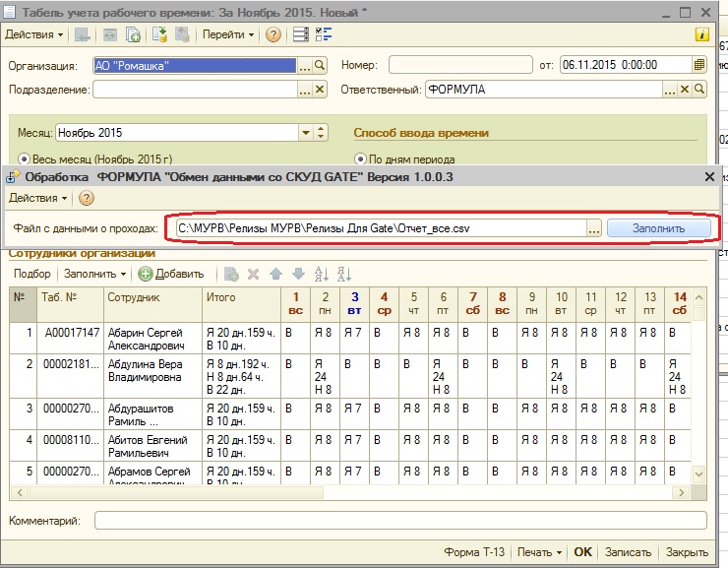This screenshot has width=728, height=568.
Task: Click day 3 вт column header
Action: (354, 304)
